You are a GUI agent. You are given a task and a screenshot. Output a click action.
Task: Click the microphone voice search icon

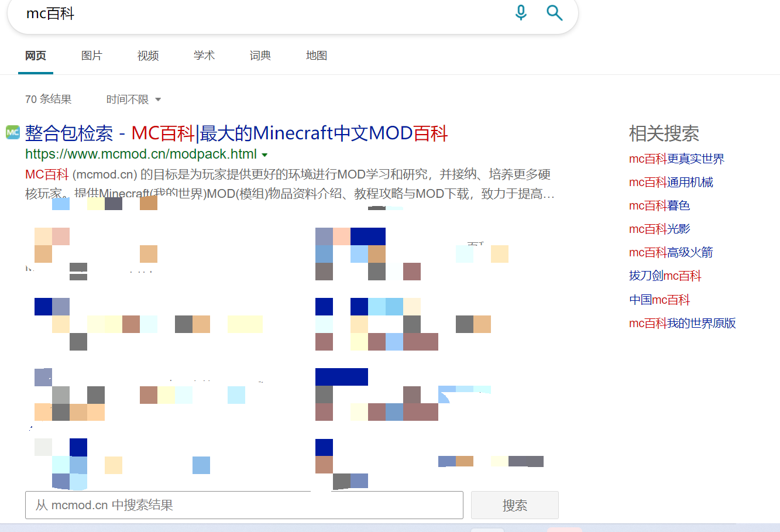521,12
